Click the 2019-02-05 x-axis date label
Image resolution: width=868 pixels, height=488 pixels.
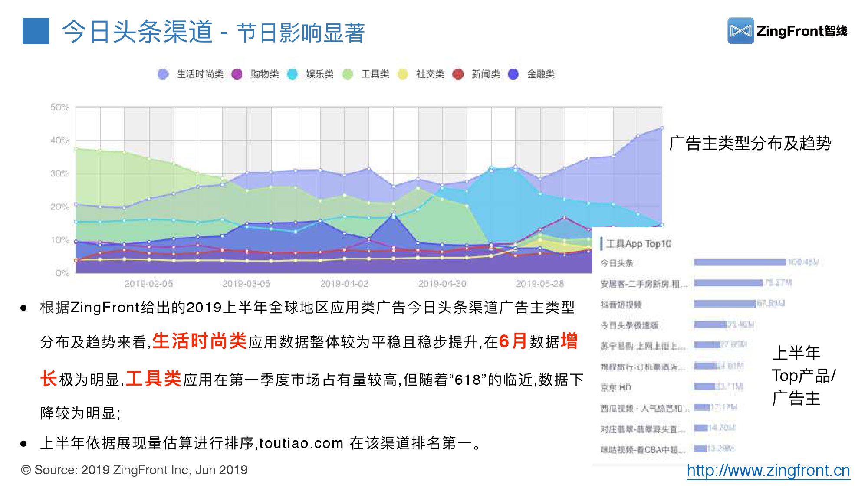(x=149, y=284)
